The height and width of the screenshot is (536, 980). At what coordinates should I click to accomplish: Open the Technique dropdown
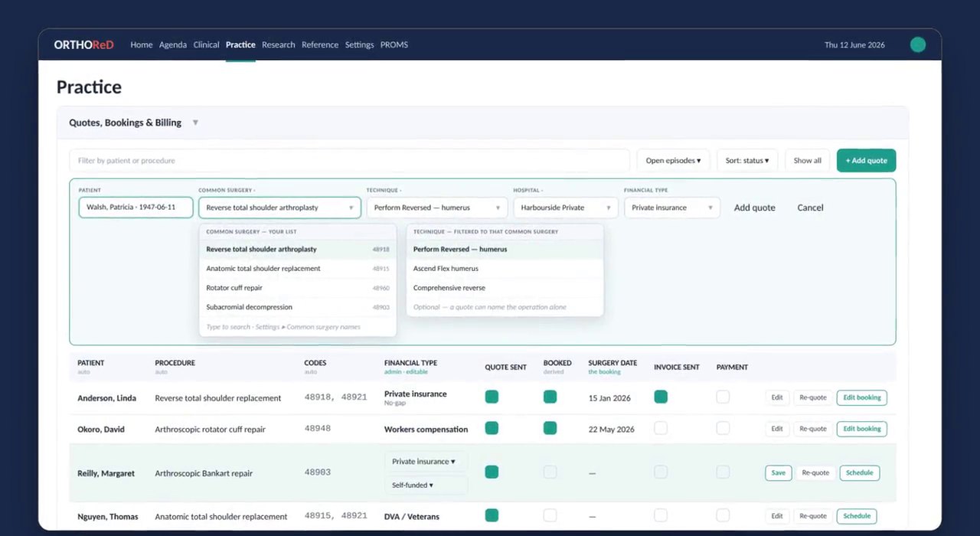coord(436,208)
